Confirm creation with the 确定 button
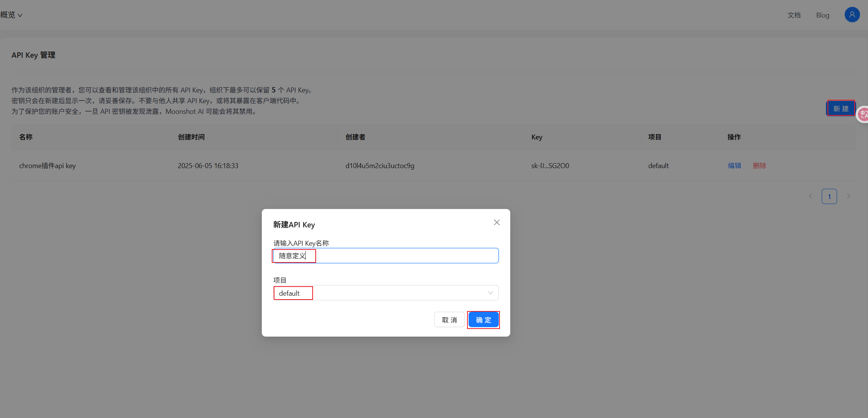The height and width of the screenshot is (418, 868). 483,319
